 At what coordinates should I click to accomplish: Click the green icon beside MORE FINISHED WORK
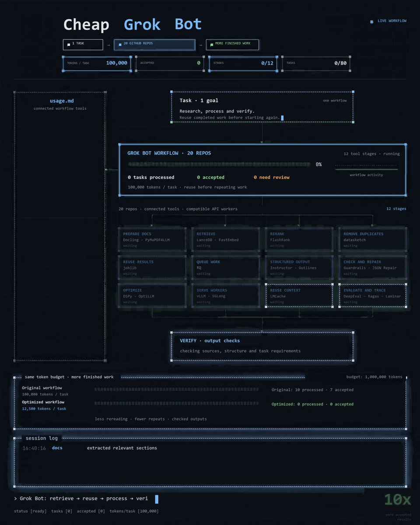(x=212, y=45)
